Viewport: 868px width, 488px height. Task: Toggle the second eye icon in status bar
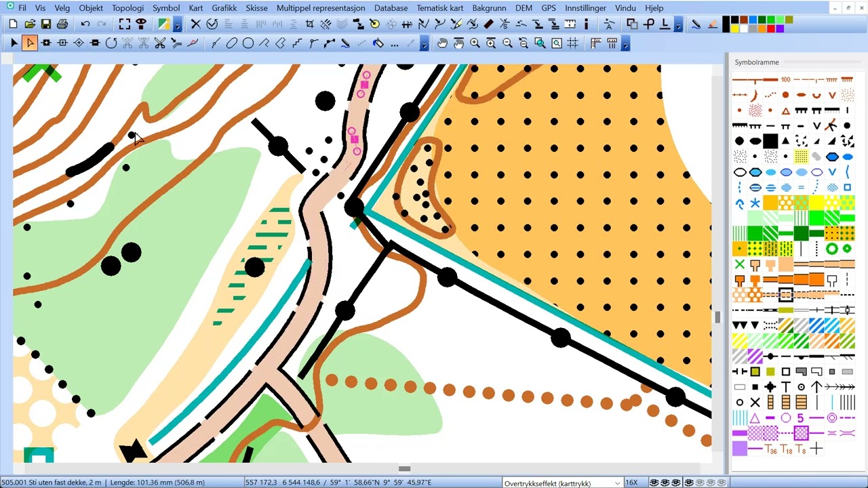[665, 483]
